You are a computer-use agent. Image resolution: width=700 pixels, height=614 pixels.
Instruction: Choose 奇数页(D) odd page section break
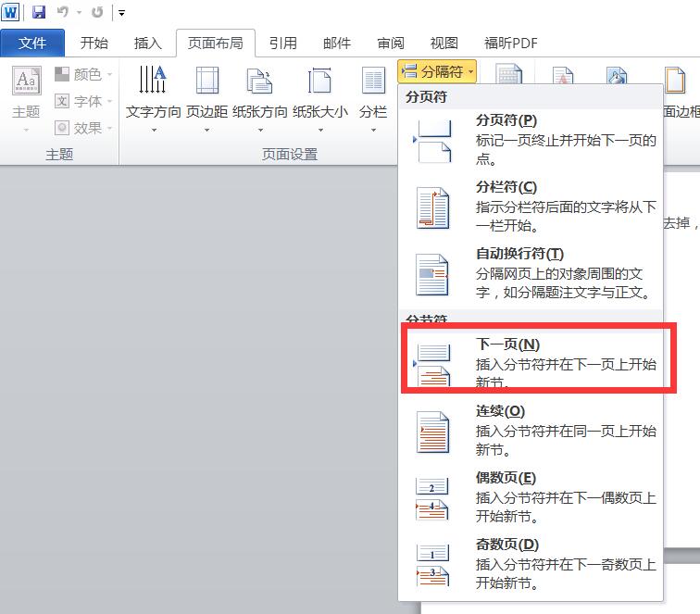pyautogui.click(x=531, y=564)
